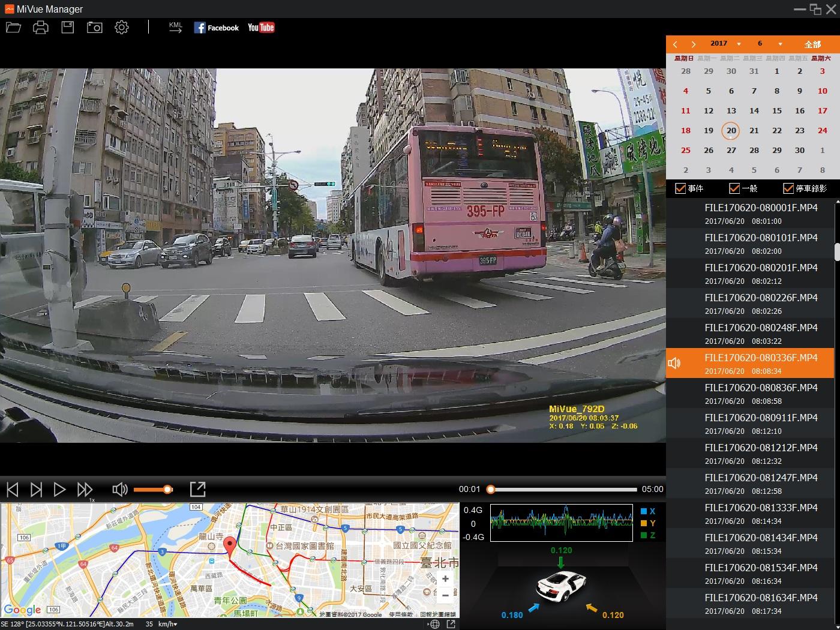Click the save disk icon

[x=67, y=28]
